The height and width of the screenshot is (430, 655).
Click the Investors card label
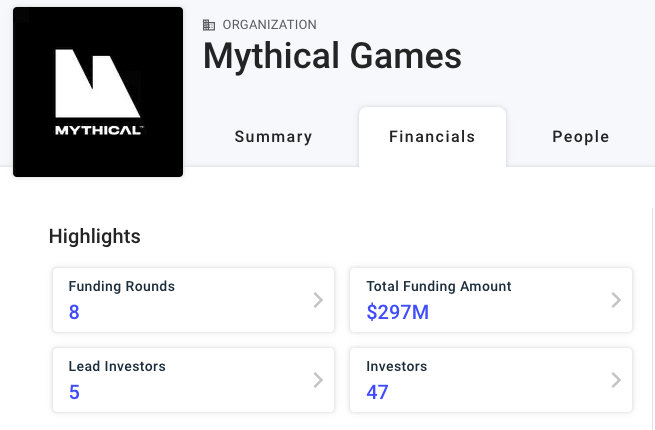(x=396, y=366)
